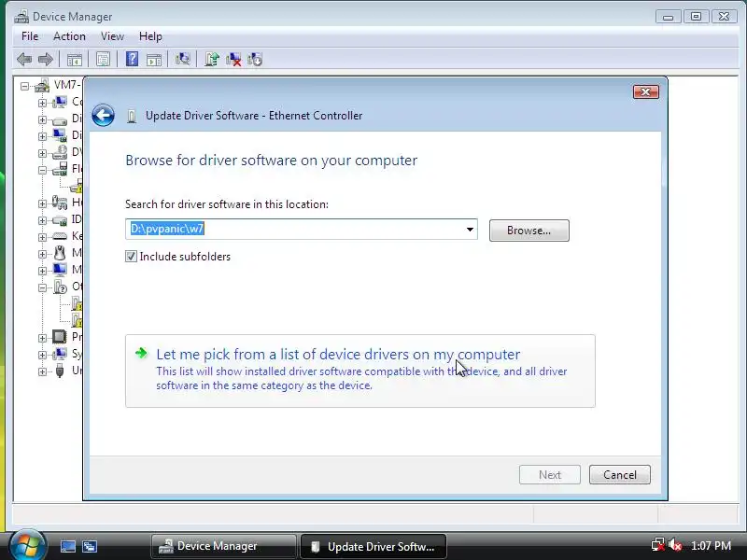
Task: Click the last toolbar icon with down arrow
Action: (255, 60)
